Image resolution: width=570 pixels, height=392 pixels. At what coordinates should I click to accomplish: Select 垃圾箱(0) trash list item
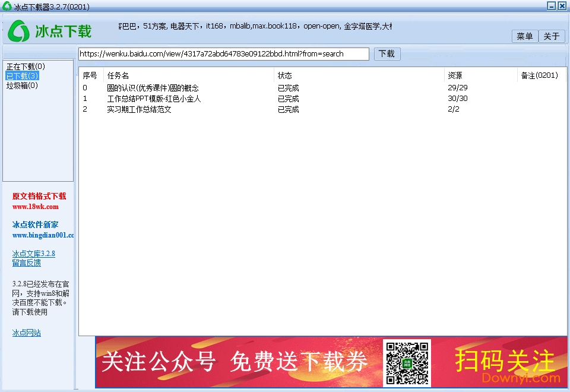tap(22, 86)
